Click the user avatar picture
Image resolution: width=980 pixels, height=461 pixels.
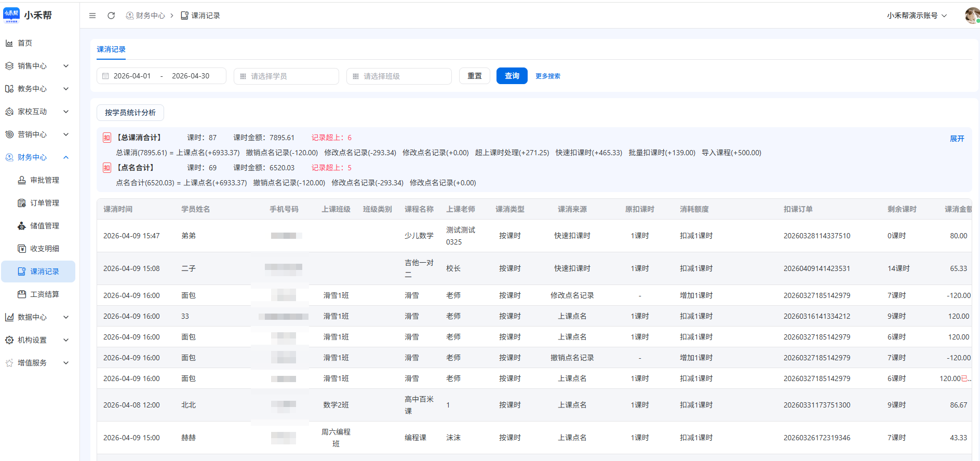[971, 16]
